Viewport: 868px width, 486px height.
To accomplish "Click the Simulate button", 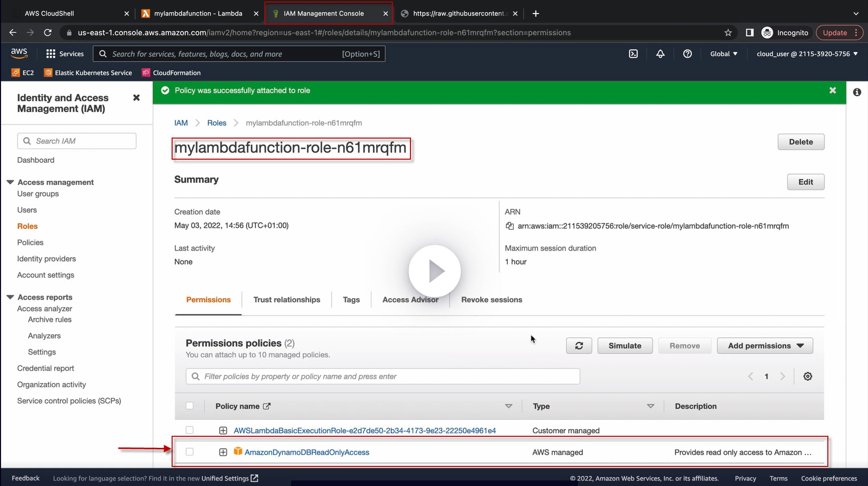I will click(625, 345).
